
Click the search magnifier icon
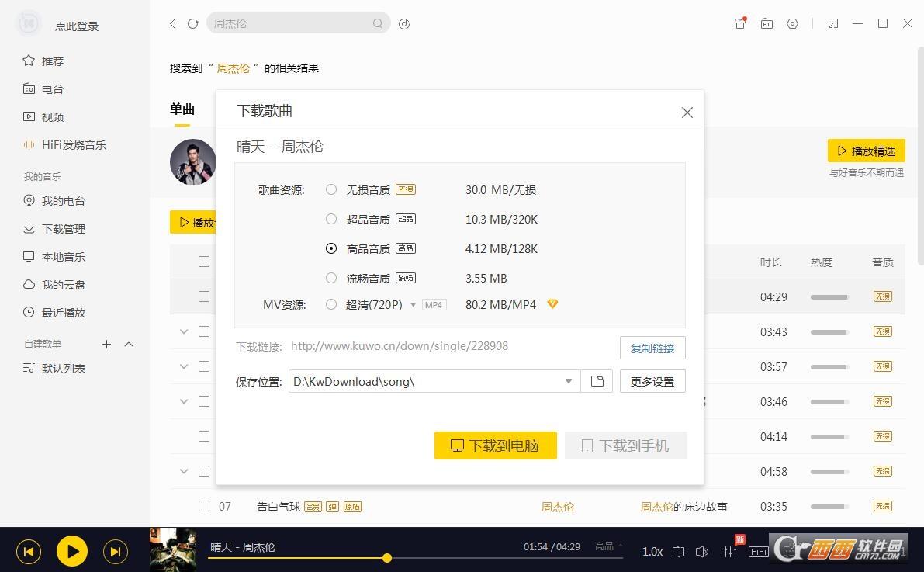[378, 23]
